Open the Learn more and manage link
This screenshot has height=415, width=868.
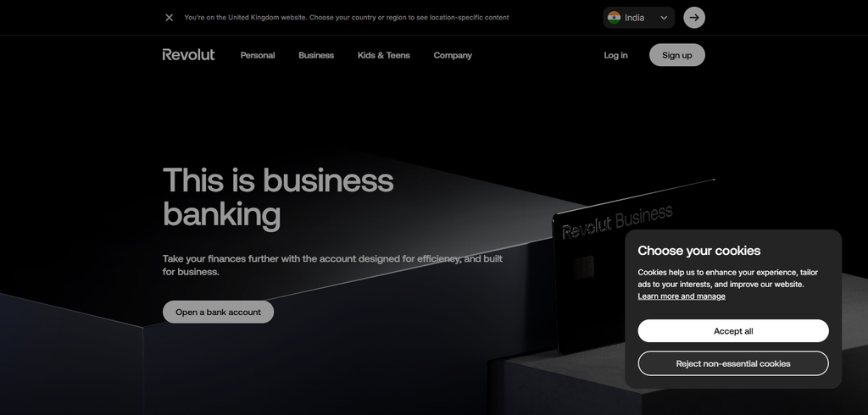coord(682,296)
